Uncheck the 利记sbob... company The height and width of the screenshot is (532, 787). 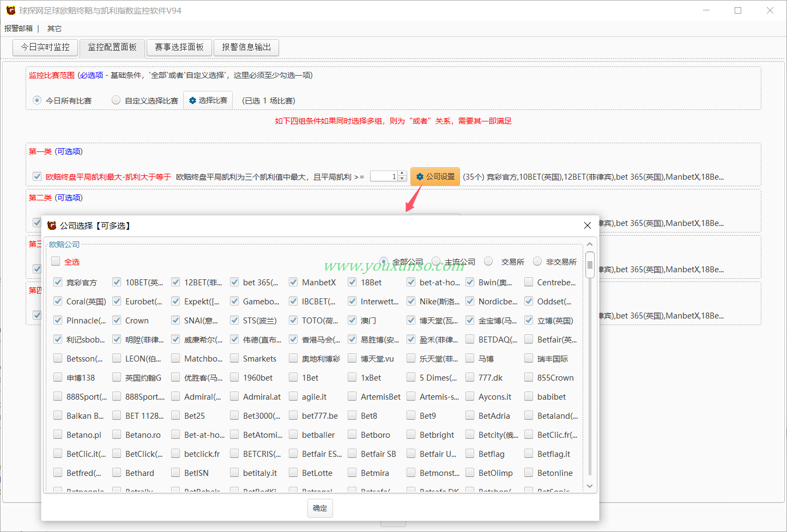point(58,339)
